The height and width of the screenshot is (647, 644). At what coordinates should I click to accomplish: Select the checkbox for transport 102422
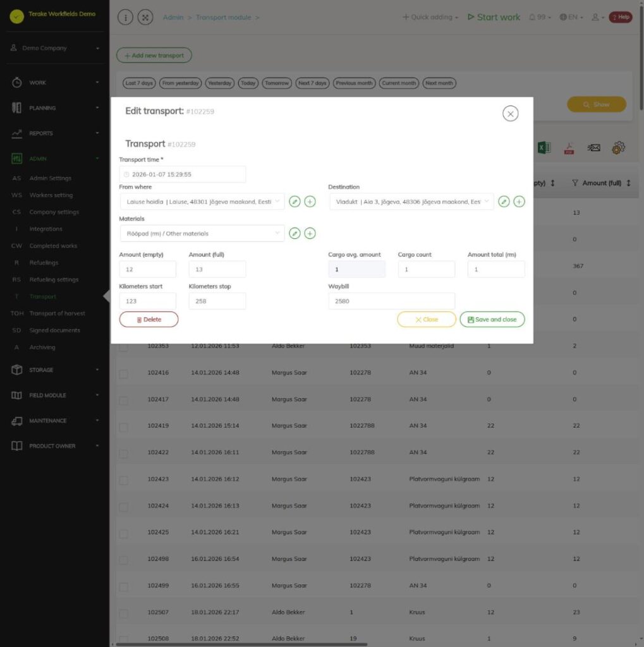(x=123, y=454)
